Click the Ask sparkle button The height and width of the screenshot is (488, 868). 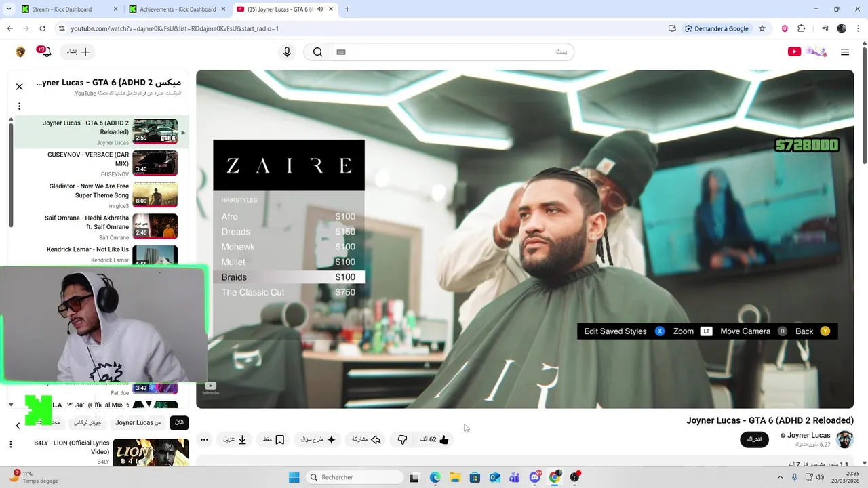(x=318, y=439)
